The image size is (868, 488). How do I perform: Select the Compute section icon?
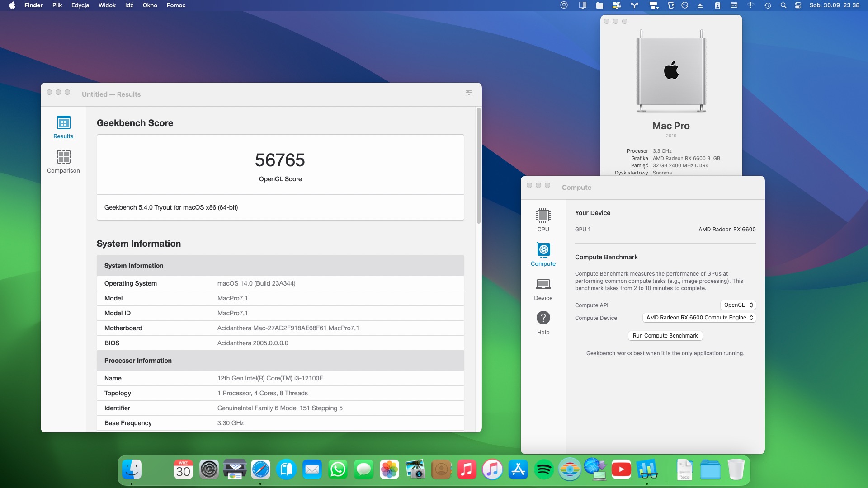pyautogui.click(x=543, y=250)
